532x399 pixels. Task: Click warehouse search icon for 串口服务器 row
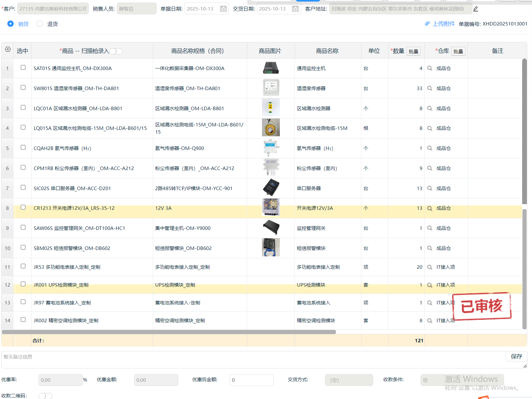click(x=429, y=189)
